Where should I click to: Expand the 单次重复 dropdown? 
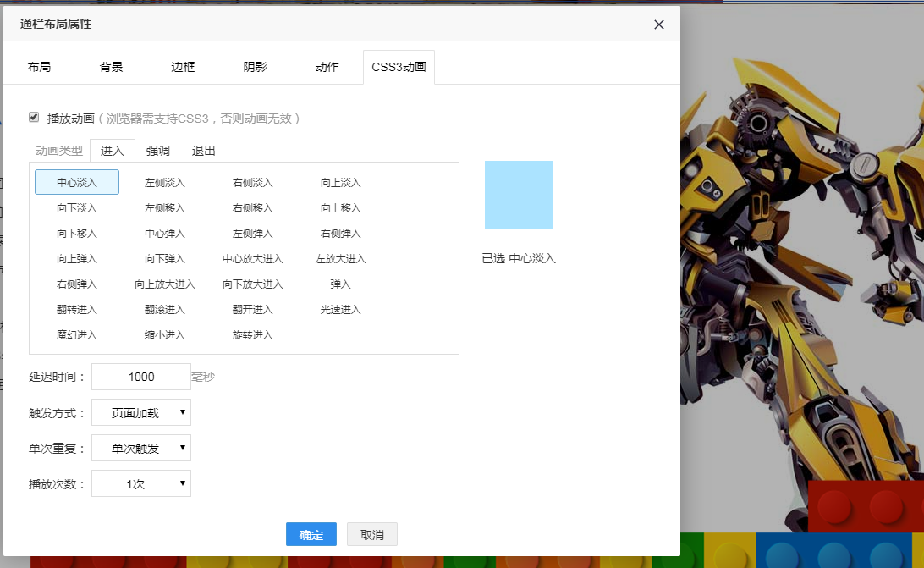(x=141, y=449)
